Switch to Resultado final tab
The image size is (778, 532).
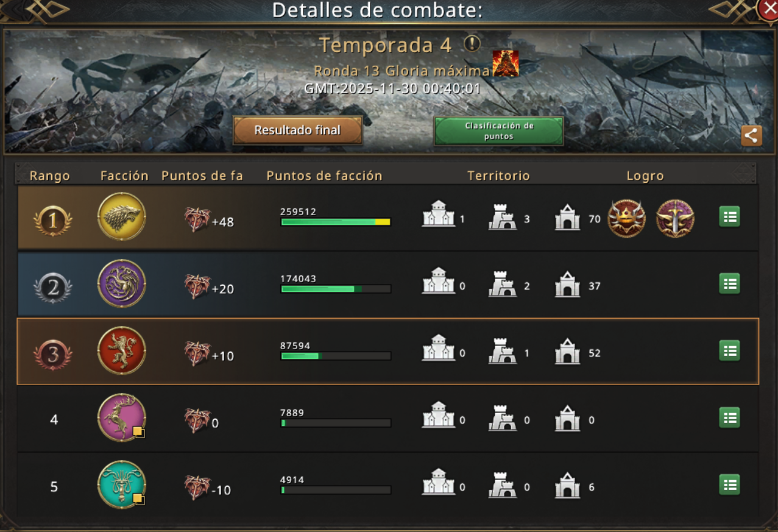point(298,130)
